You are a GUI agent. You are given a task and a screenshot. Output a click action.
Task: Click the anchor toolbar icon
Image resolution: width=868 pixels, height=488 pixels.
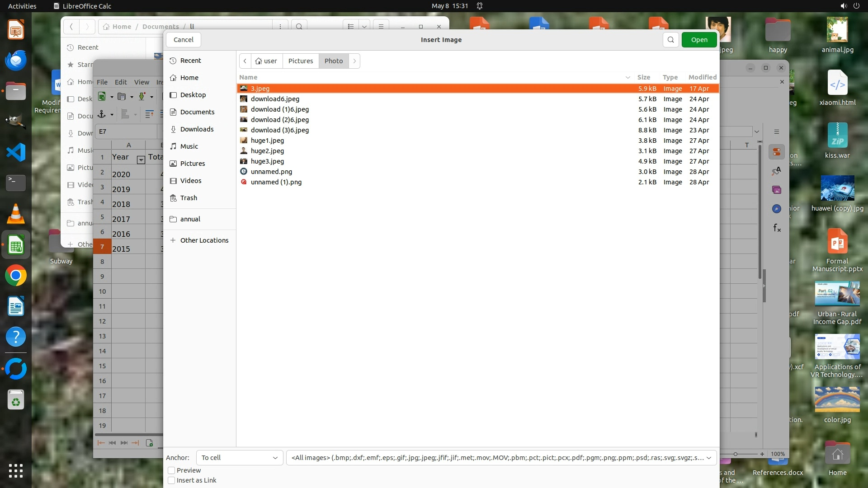click(x=102, y=114)
